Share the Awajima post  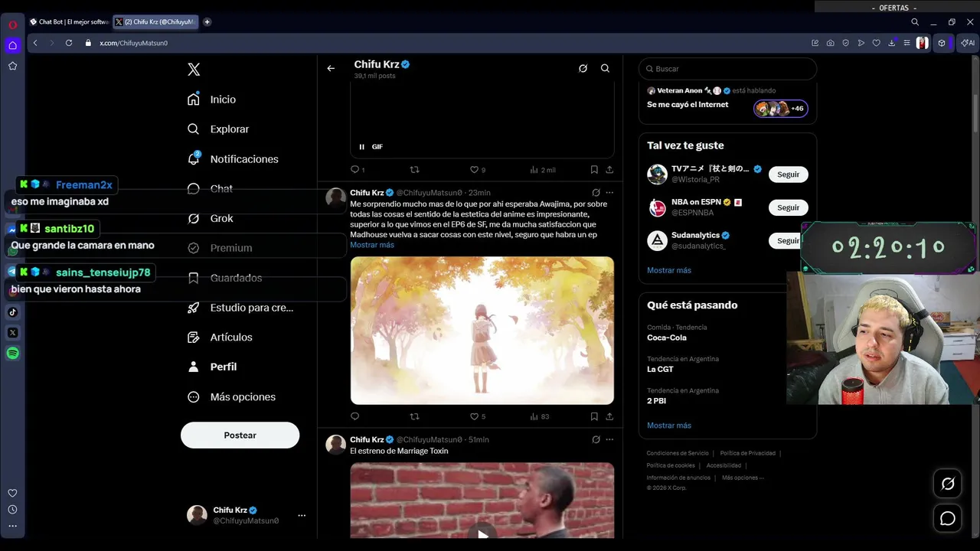[x=609, y=416]
